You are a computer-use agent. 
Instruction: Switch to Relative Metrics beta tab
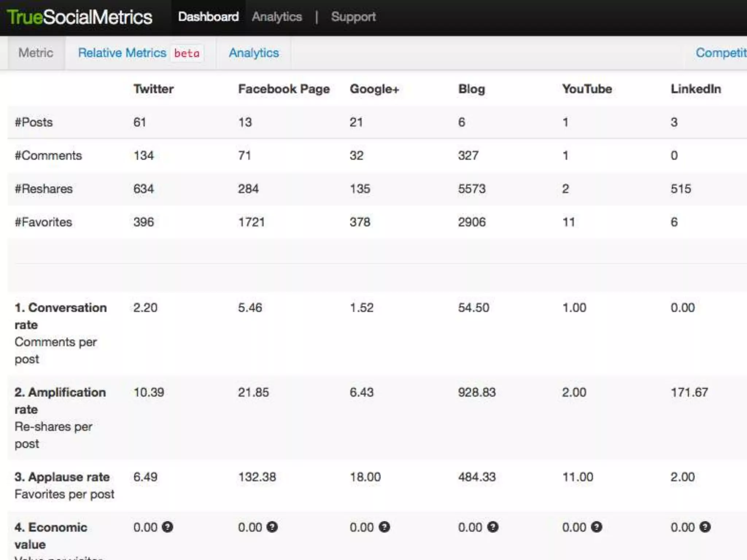click(141, 53)
